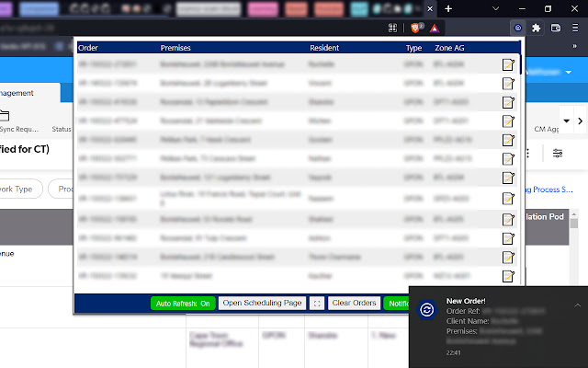This screenshot has width=588, height=368.
Task: Open the black dropdown arrow beside CM Agg
Action: pyautogui.click(x=580, y=121)
